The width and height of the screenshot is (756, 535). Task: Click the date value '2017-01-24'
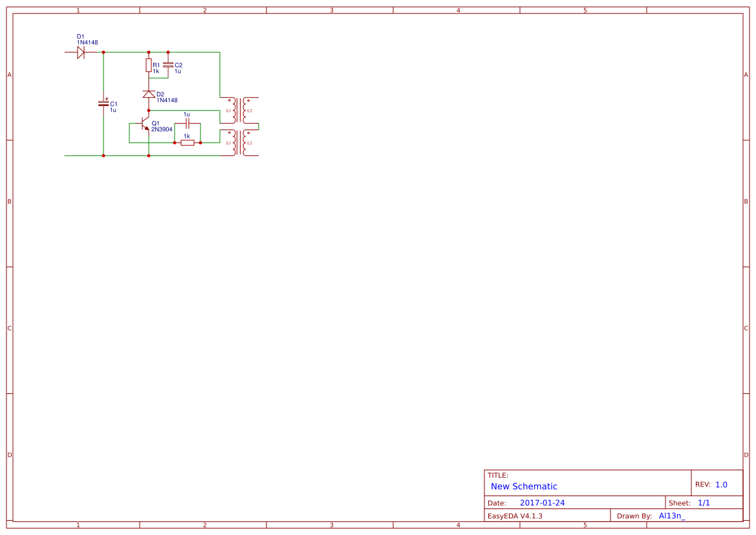point(542,502)
